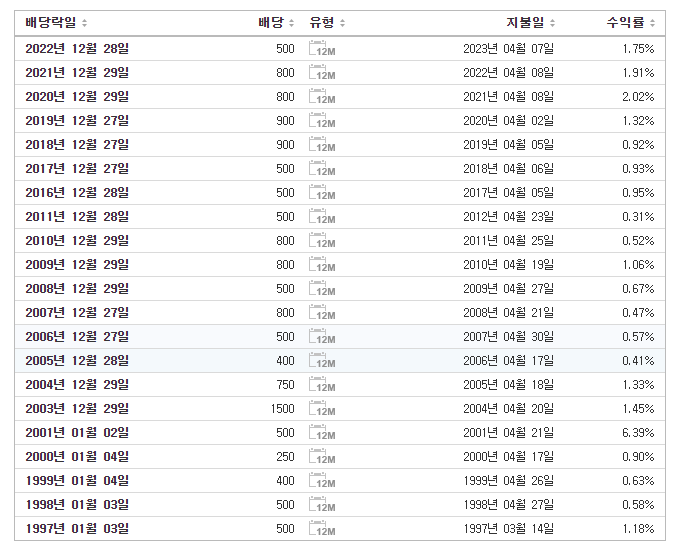This screenshot has height=553, width=679.
Task: Click the yield value 2.02%
Action: click(638, 97)
